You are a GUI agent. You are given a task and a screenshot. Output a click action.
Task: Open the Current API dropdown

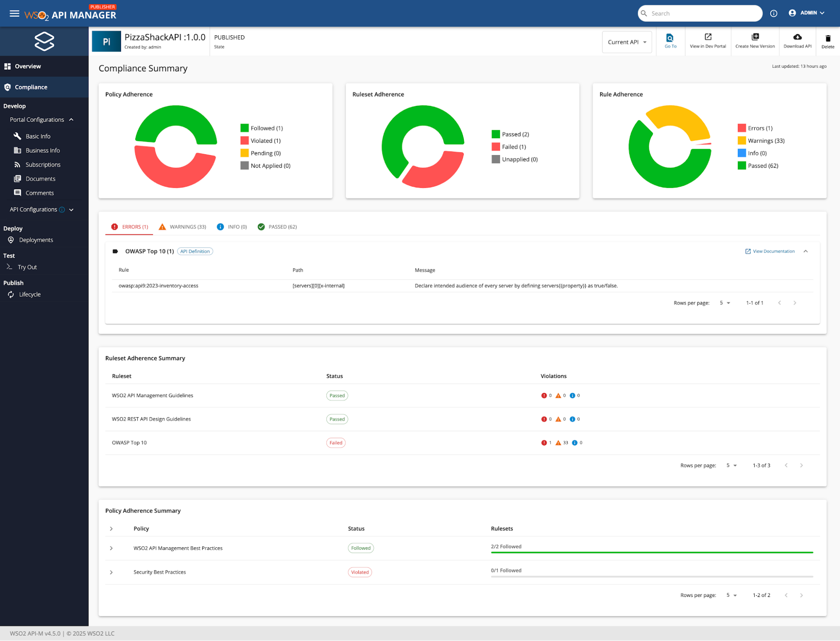tap(626, 42)
